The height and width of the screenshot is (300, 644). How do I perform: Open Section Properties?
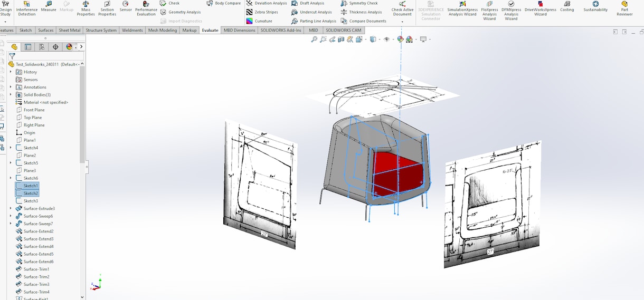(107, 8)
